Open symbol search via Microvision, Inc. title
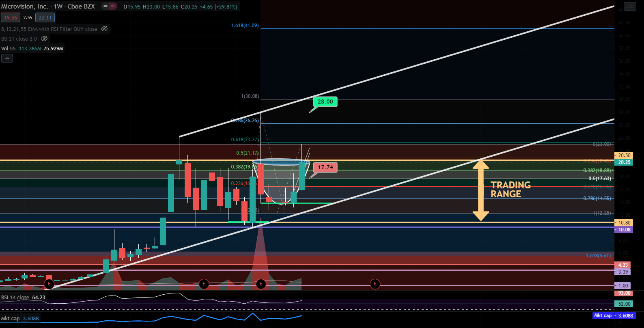644x328 pixels. pos(24,6)
